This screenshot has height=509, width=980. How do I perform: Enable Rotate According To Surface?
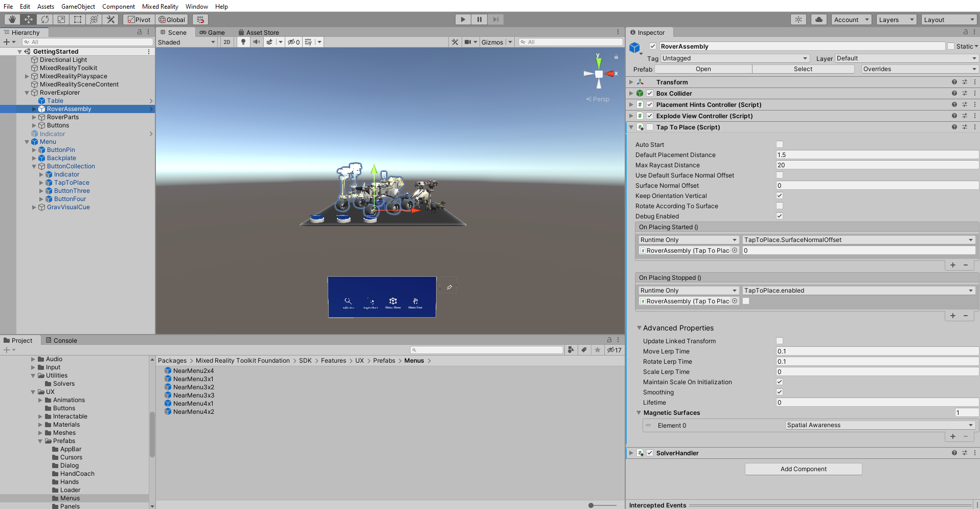780,206
